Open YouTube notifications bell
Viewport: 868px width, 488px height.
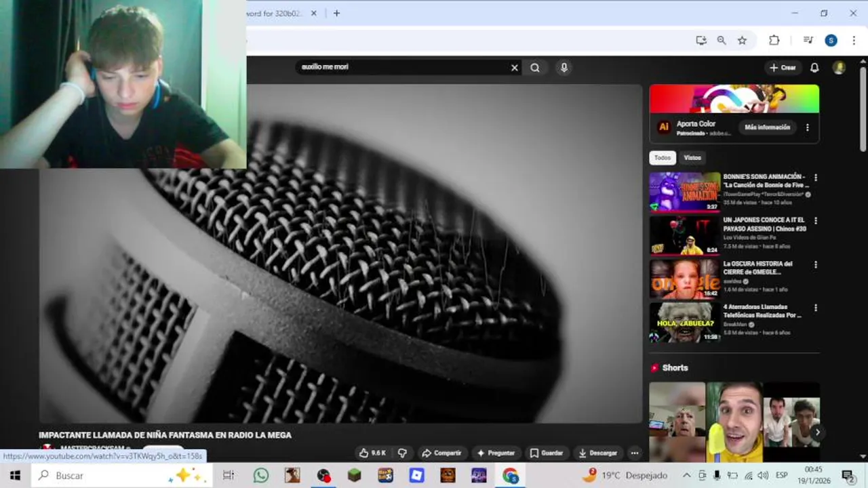point(814,67)
